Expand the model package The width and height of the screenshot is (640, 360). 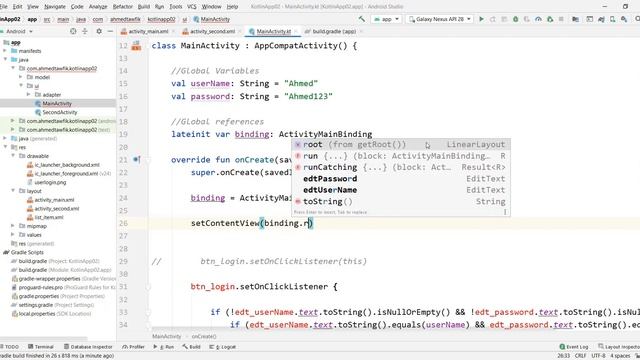[21, 77]
